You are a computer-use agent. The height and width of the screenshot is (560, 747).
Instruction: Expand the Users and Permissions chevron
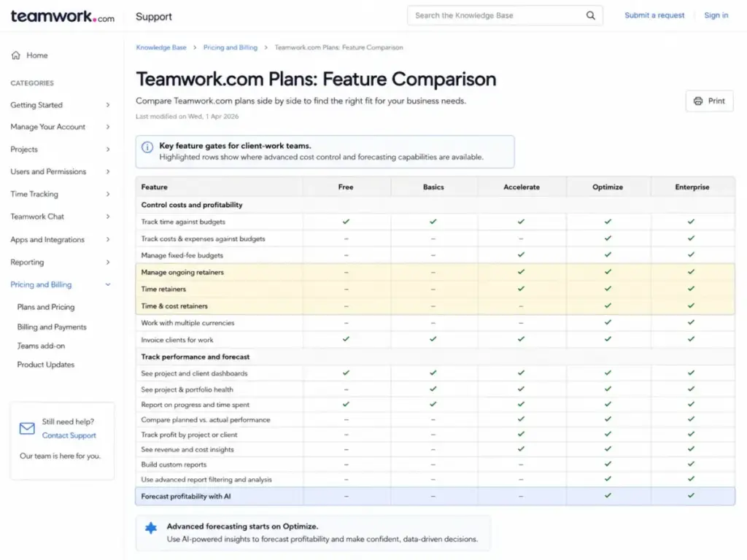(x=108, y=171)
